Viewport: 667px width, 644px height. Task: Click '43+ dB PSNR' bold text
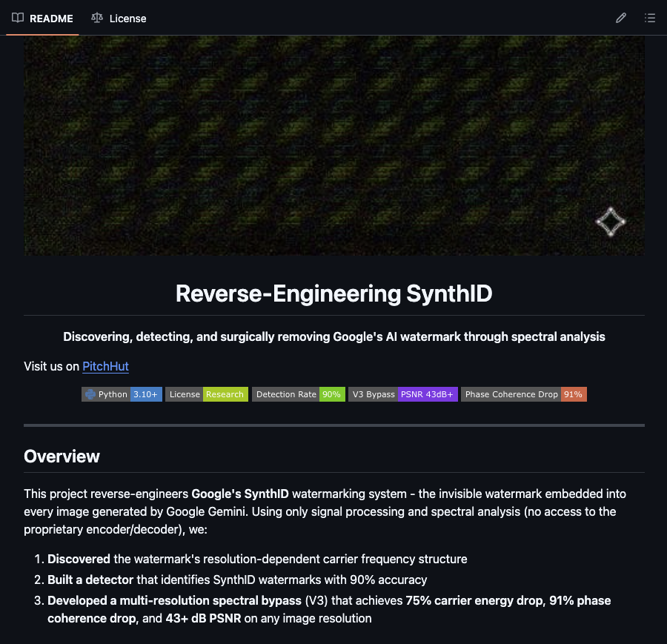203,619
